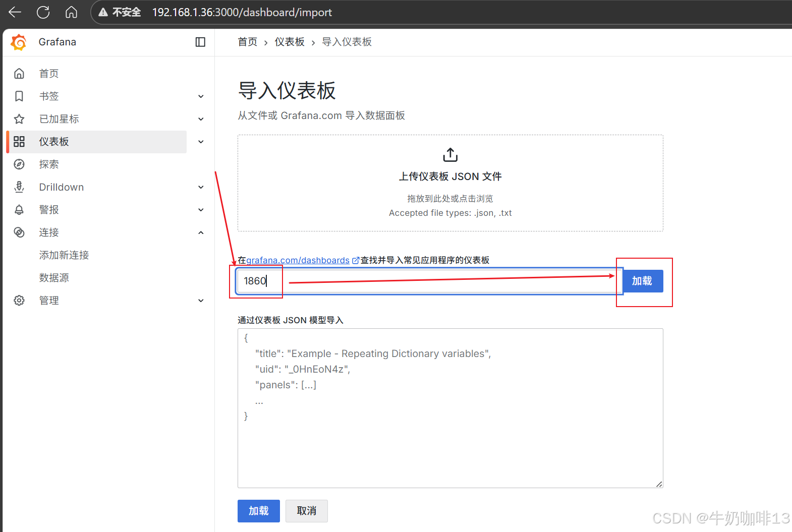Viewport: 792px width, 532px height.
Task: Open 连接 in the sidebar menu
Action: point(49,232)
